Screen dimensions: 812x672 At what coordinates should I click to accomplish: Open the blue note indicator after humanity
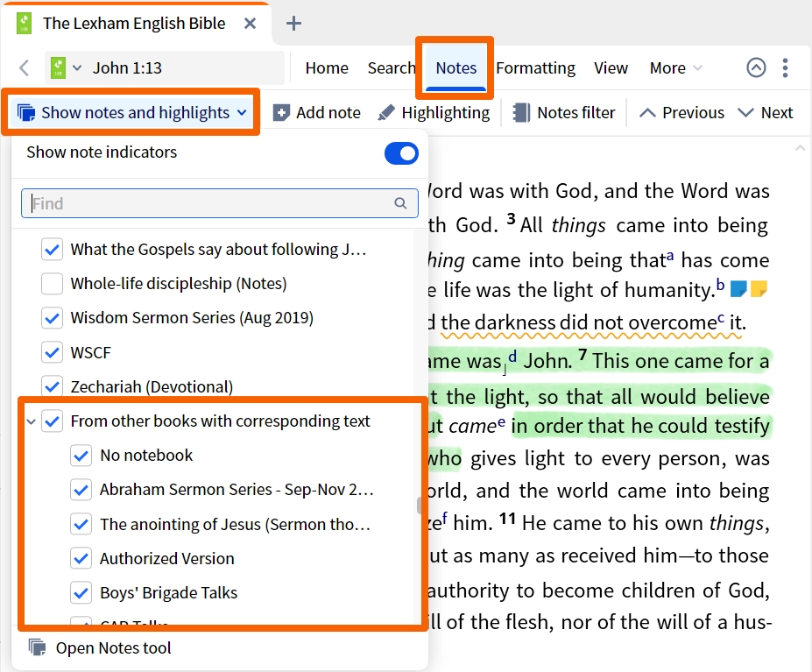(738, 288)
